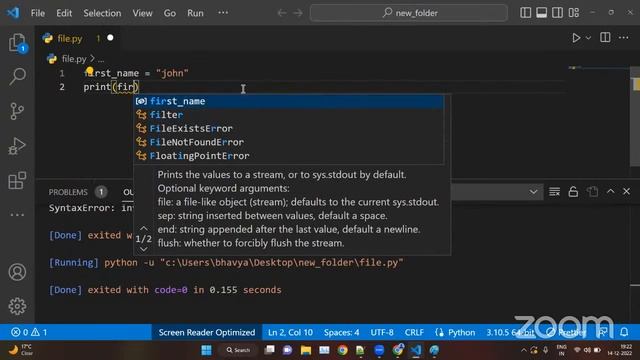Open the Accounts menu

click(x=17, y=272)
